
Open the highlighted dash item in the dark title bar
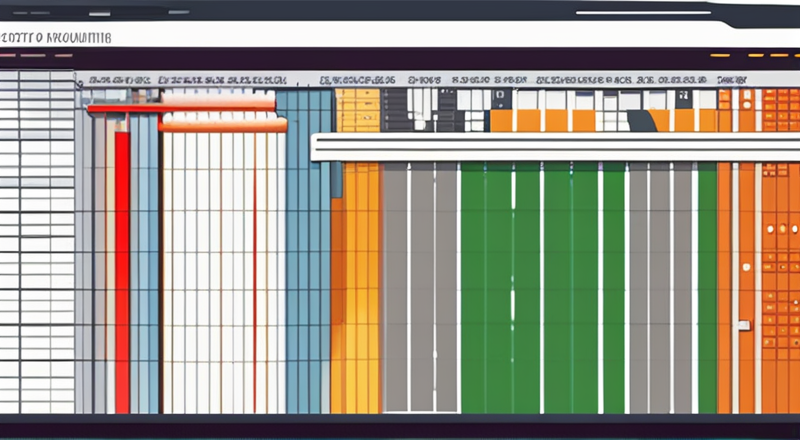click(x=99, y=14)
